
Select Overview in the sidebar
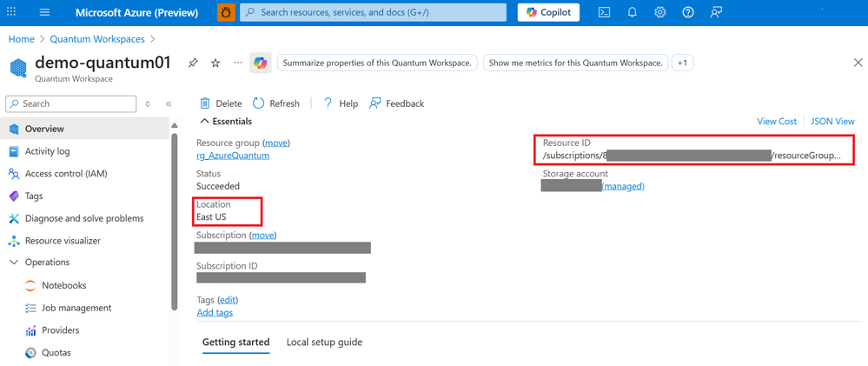(x=84, y=129)
